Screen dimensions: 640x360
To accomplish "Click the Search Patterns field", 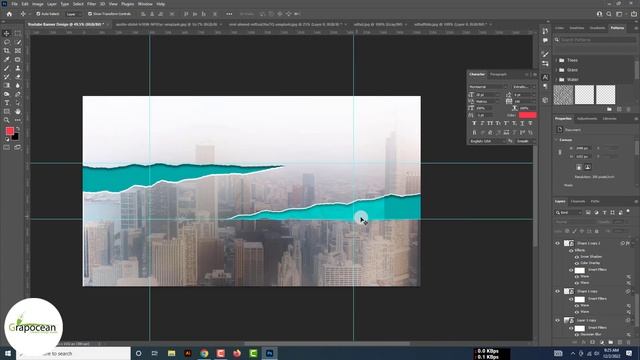I will point(596,40).
